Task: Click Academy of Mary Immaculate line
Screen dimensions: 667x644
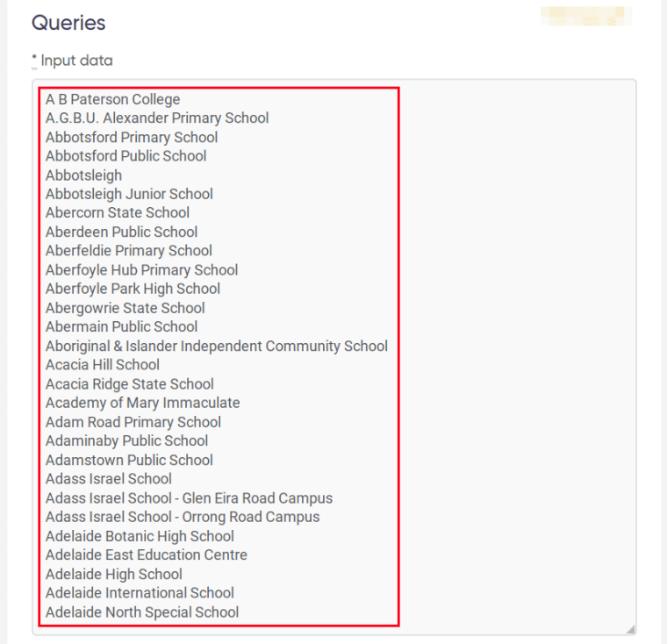Action: click(142, 403)
